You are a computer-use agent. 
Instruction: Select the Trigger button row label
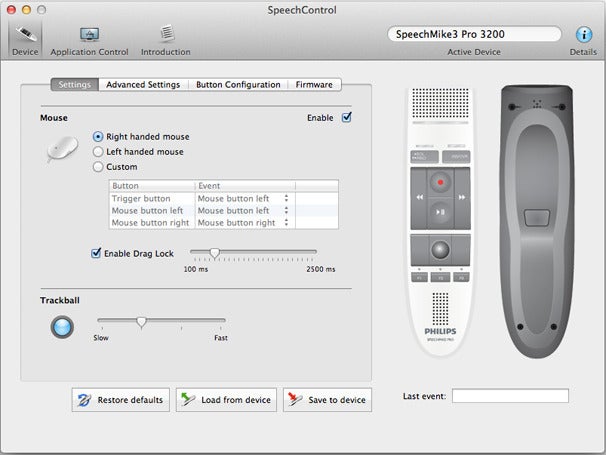click(141, 198)
